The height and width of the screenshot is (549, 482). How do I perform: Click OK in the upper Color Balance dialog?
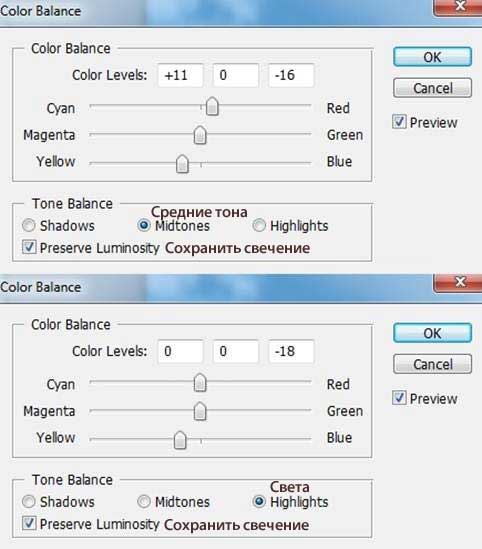[x=432, y=57]
